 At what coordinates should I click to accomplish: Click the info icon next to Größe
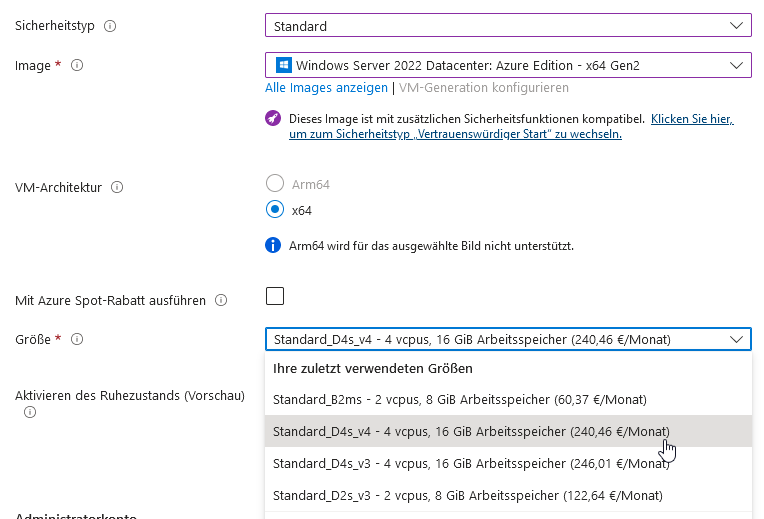coord(77,339)
